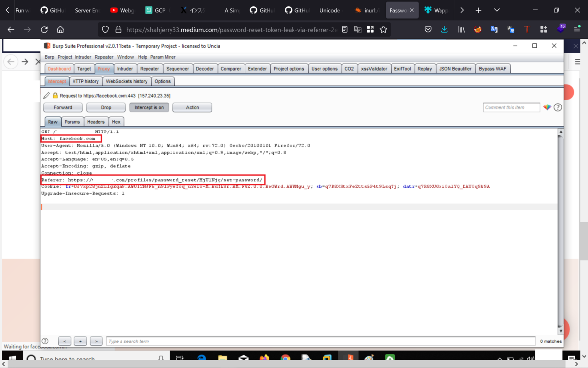Screen dimensions: 588x368
Task: Open the Window menu in Burp
Action: (x=125, y=57)
